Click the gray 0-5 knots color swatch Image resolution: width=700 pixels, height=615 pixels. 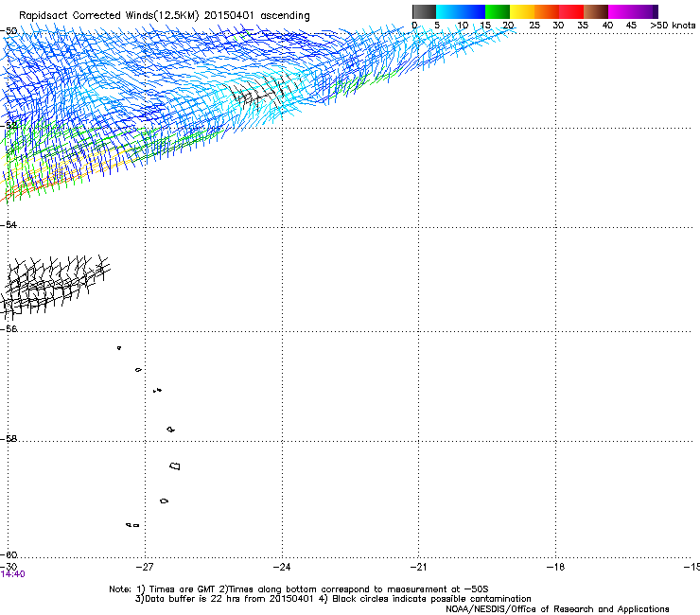(424, 11)
